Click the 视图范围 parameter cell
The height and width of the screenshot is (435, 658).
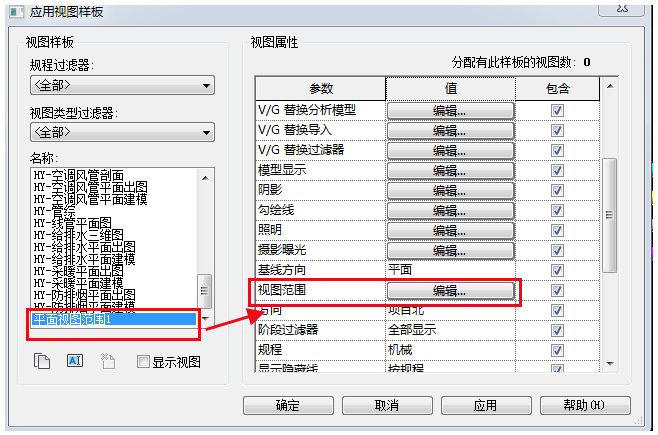pos(321,290)
